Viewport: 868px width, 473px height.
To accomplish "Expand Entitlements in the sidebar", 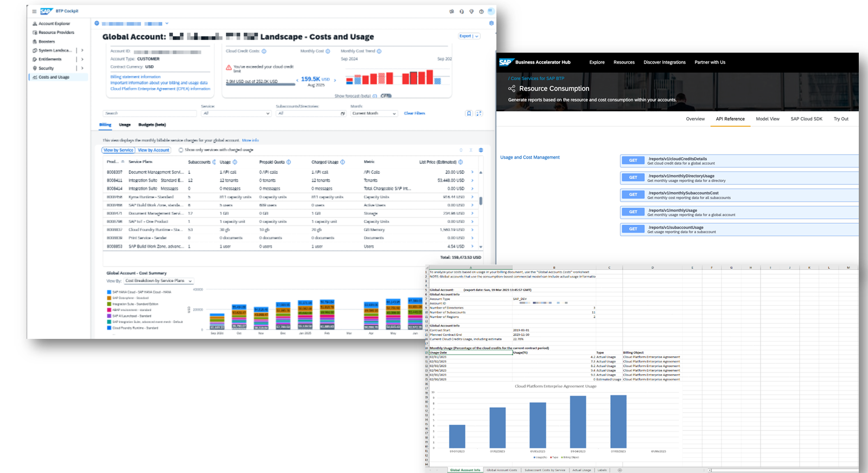I will pos(82,59).
